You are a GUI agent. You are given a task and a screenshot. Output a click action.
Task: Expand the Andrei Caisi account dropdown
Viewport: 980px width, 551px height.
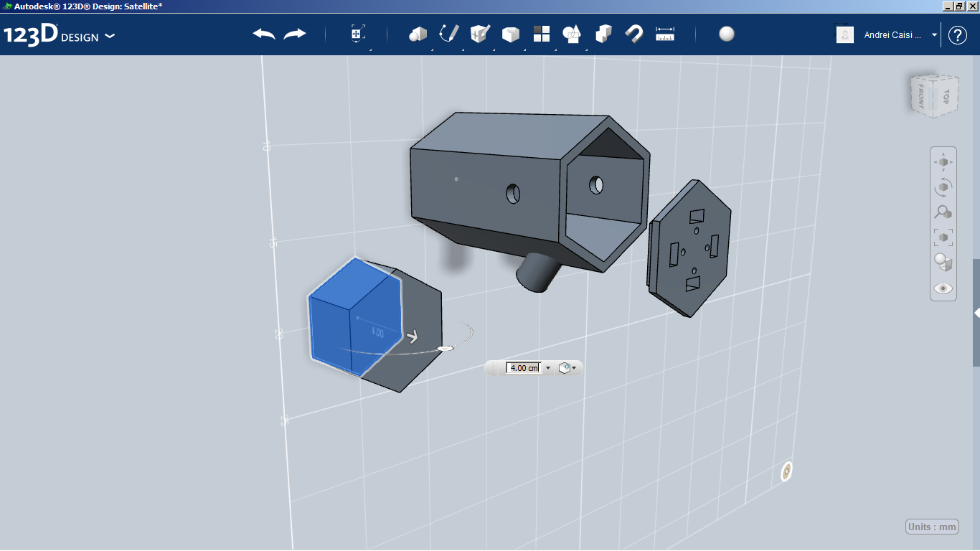tap(934, 34)
